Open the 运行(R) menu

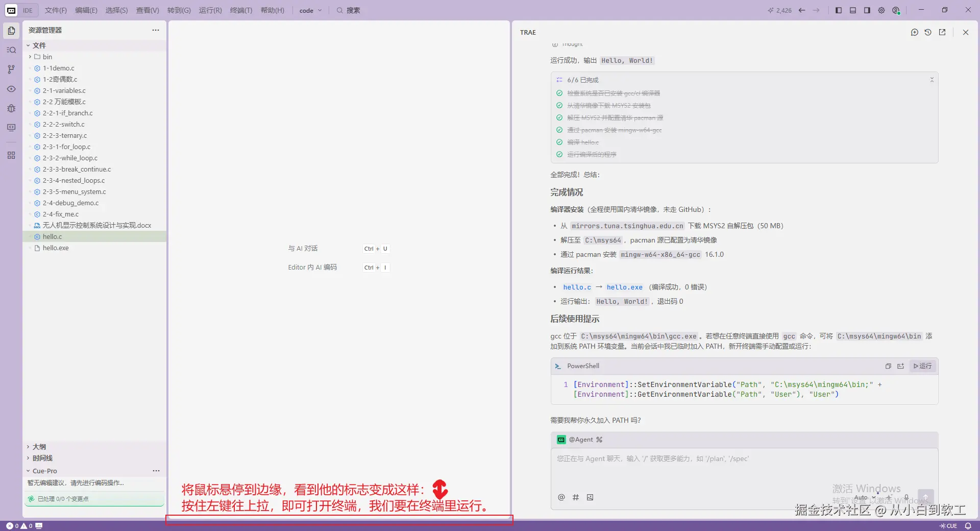click(x=210, y=10)
